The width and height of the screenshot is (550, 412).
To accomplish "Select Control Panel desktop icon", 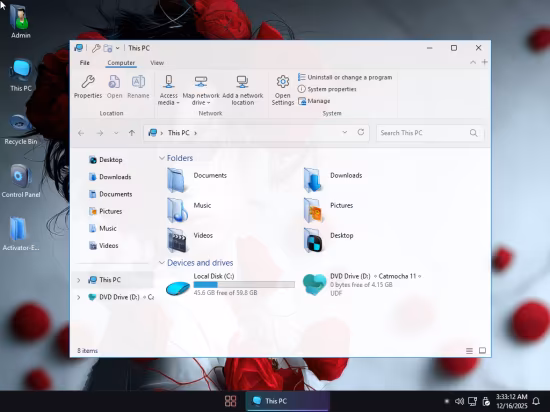I will [x=21, y=181].
